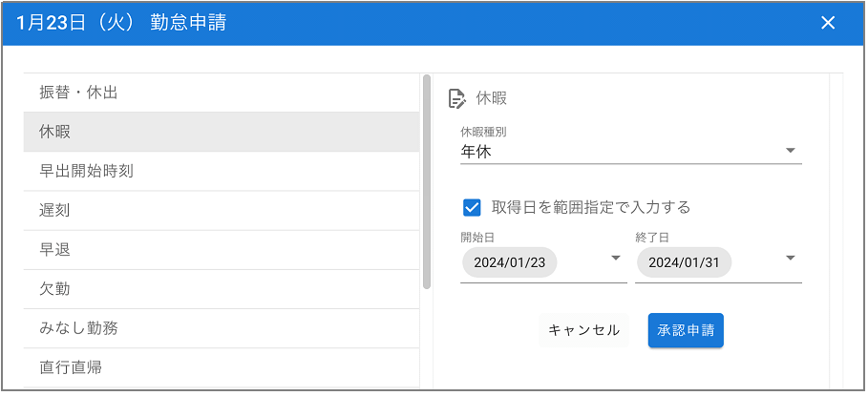Expand the 開始日 date dropdown arrow

coord(616,259)
